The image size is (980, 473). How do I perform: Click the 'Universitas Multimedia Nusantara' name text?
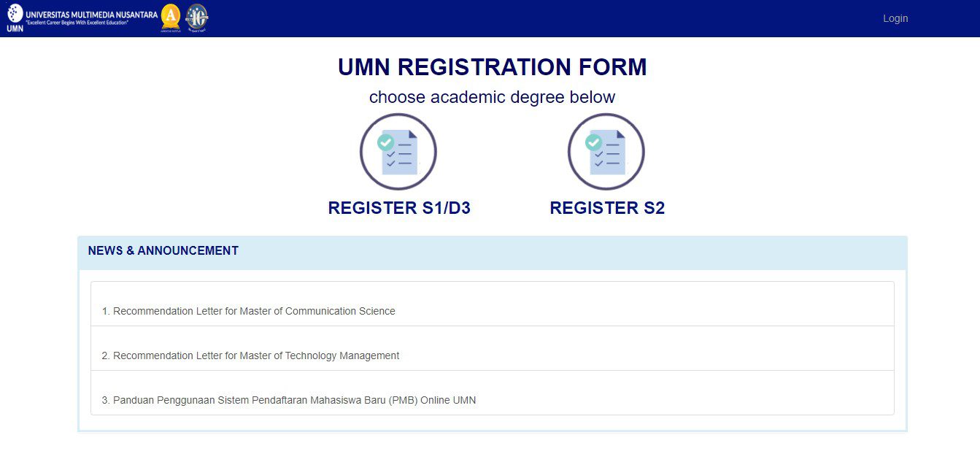[x=91, y=14]
